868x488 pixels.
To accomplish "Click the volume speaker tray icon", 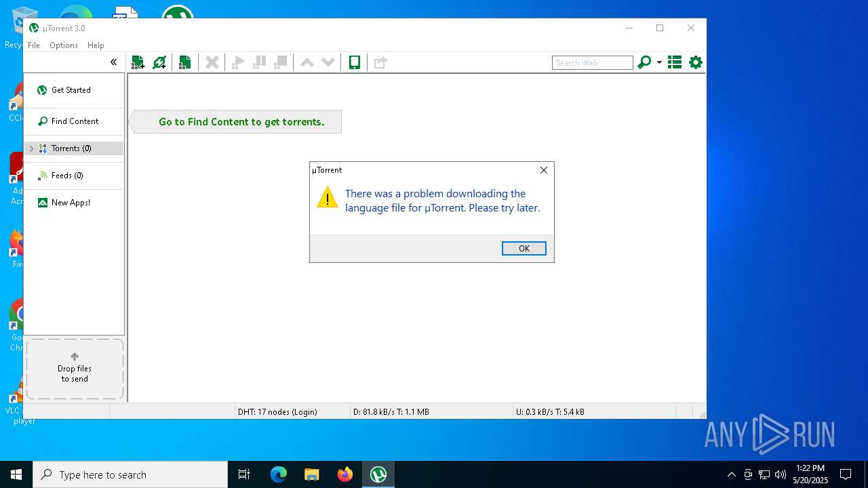I will click(780, 474).
